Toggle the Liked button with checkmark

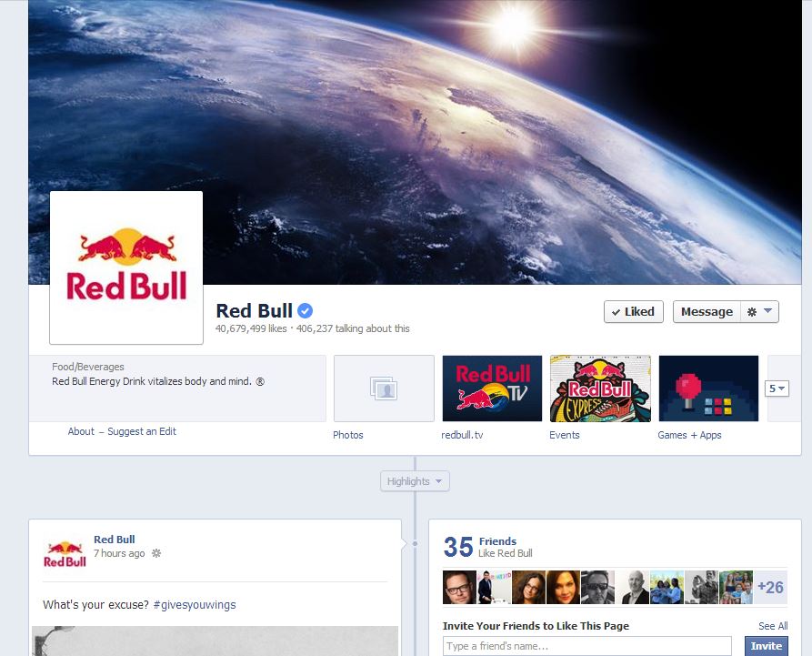(634, 312)
